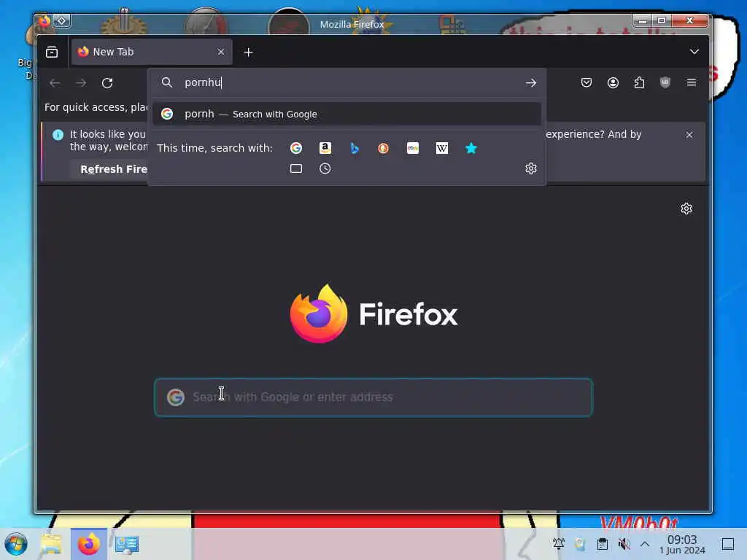
Task: Go forward one page
Action: tap(81, 83)
